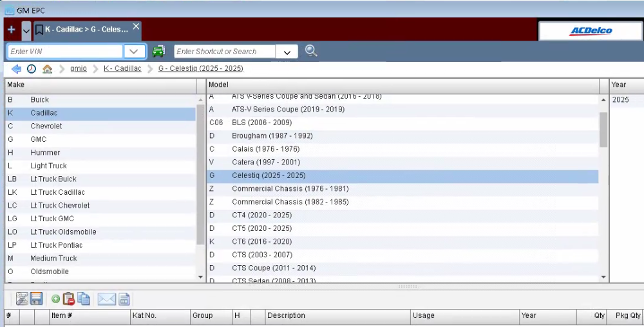Select Buick in the Make list
Viewport: 644px width, 327px height.
coord(100,99)
